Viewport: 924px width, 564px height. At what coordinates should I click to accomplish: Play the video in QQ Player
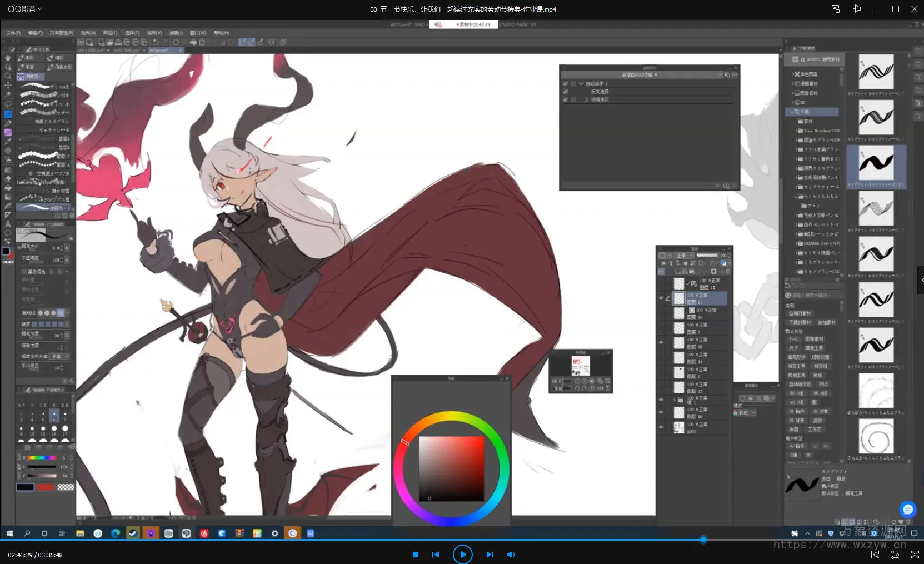coord(462,554)
